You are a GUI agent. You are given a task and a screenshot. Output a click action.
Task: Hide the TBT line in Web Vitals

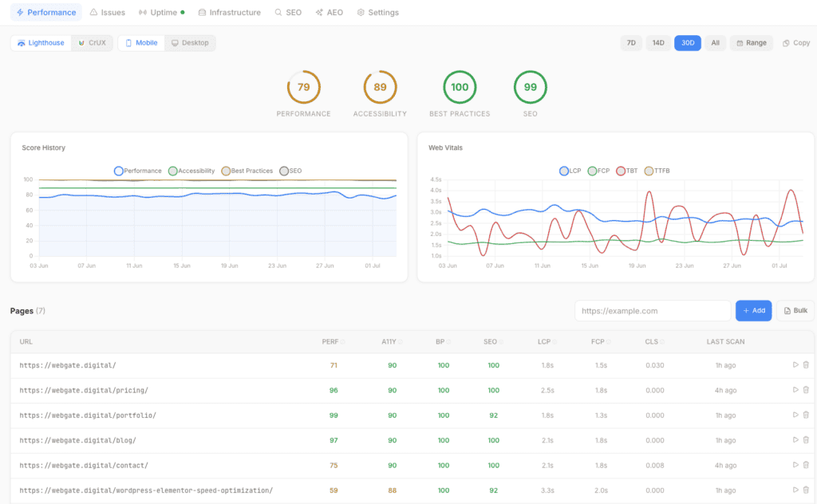(627, 171)
